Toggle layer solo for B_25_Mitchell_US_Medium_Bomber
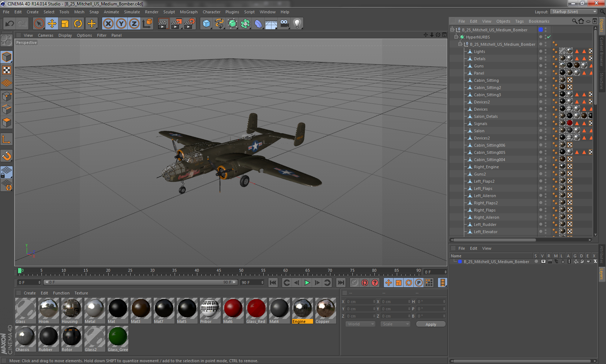Image resolution: width=606 pixels, height=364 pixels. 536,262
